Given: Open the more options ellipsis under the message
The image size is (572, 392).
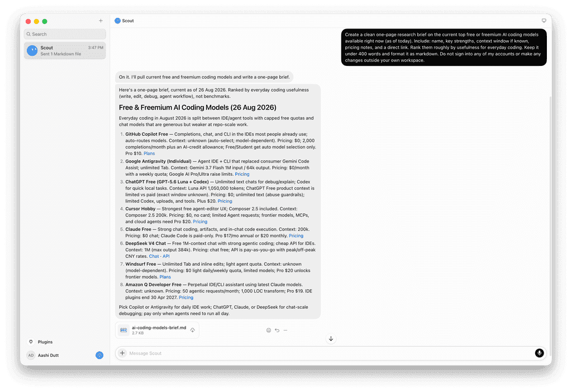Looking at the screenshot, I should (285, 331).
